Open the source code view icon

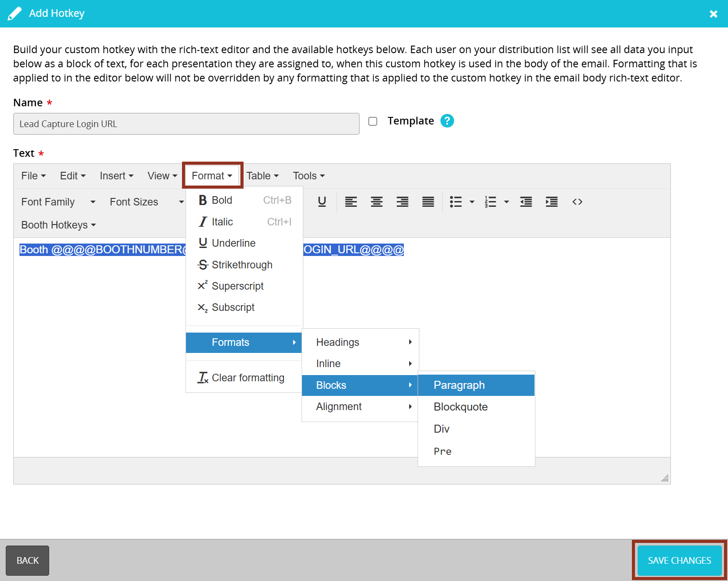[577, 201]
